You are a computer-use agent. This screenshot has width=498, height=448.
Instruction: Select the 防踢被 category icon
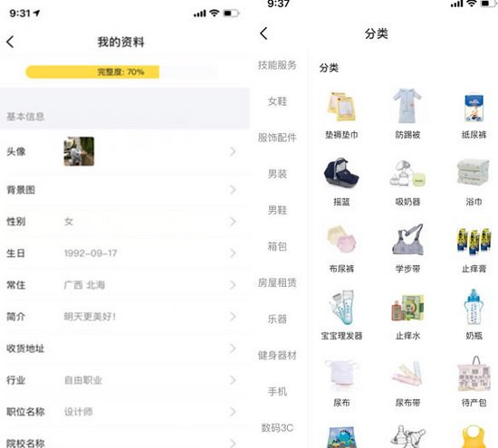click(407, 106)
